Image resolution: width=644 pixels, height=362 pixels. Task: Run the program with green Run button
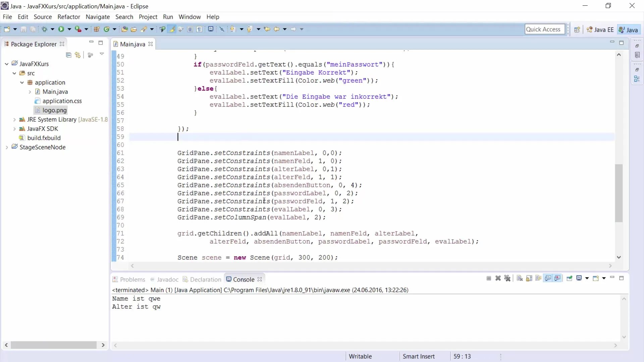pyautogui.click(x=61, y=29)
